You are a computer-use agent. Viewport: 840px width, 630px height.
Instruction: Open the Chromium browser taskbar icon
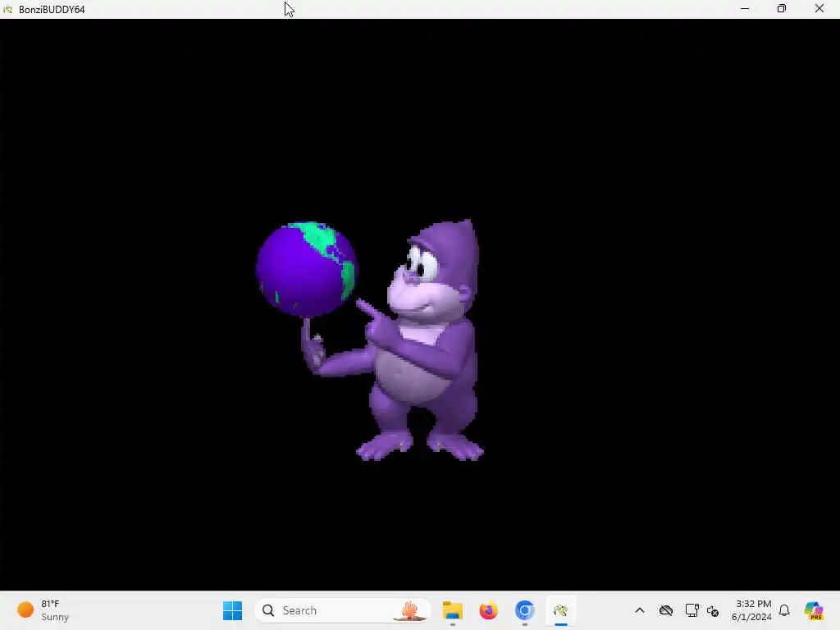pyautogui.click(x=524, y=610)
